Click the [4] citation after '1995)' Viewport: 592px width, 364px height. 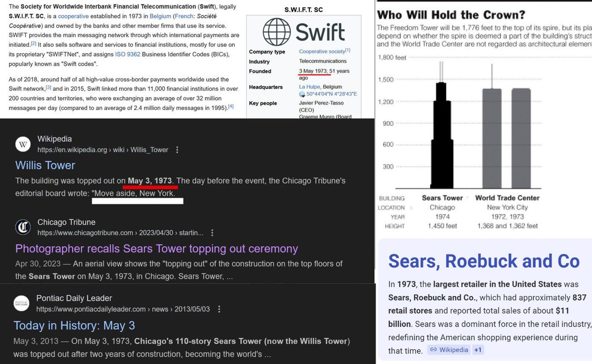pos(230,107)
